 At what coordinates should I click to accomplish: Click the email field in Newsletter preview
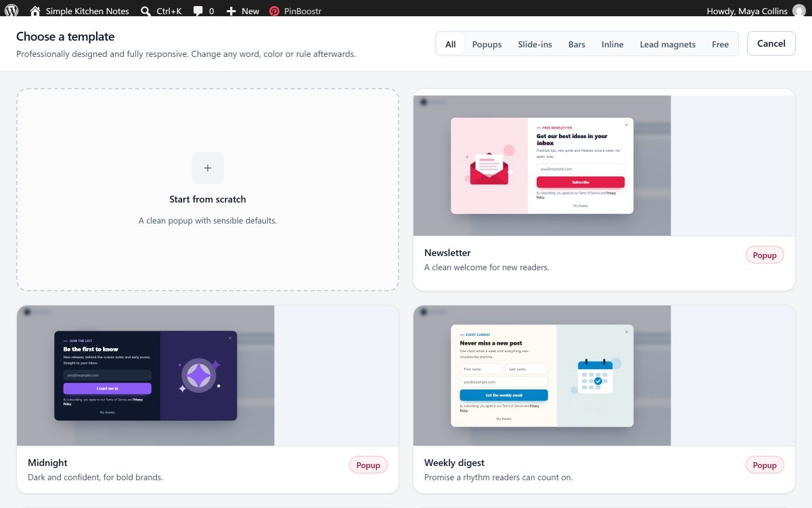pos(581,169)
